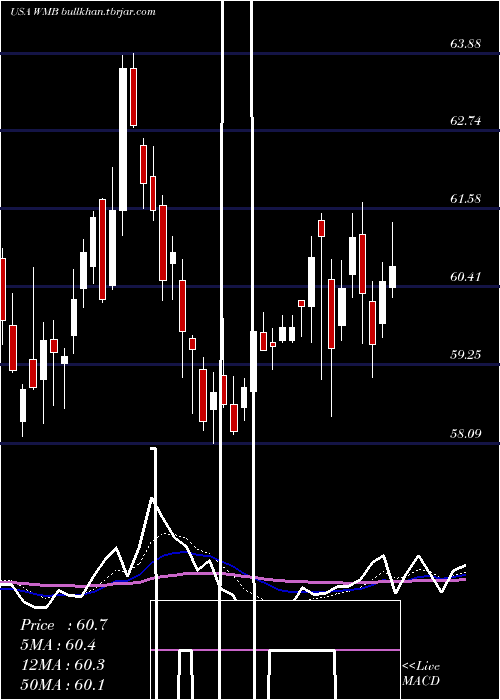
Task: Click the 58.09 price axis label
Action: point(466,433)
